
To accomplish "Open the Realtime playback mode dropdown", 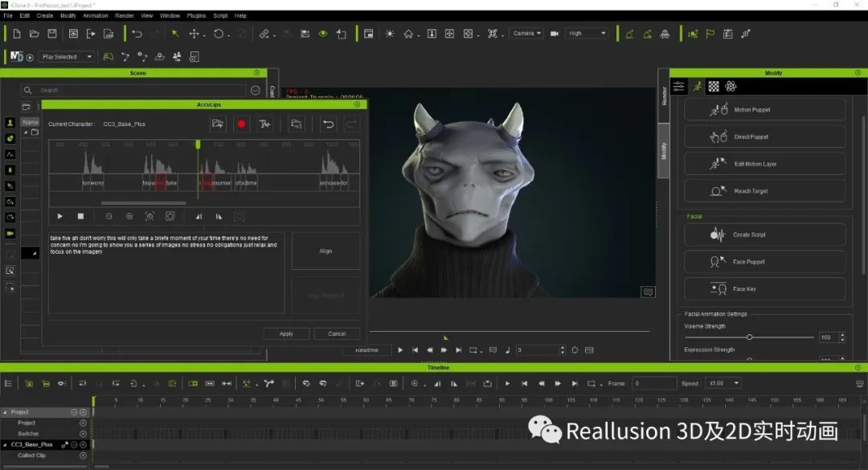I will (x=366, y=349).
